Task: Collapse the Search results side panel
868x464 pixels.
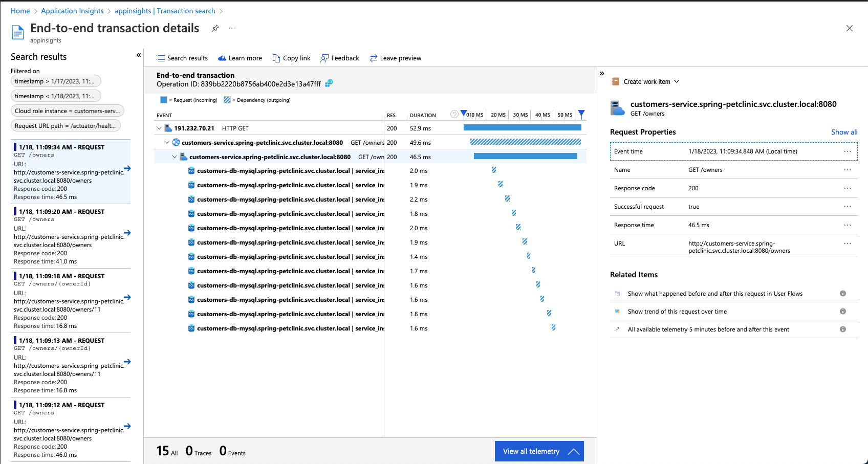Action: click(x=139, y=55)
